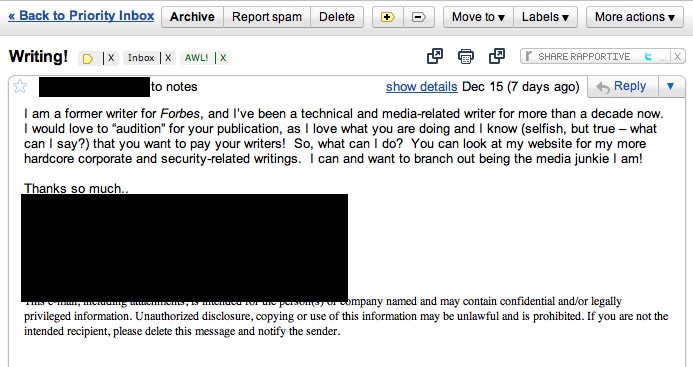
Task: Remove the importance tag via its X
Action: point(111,58)
